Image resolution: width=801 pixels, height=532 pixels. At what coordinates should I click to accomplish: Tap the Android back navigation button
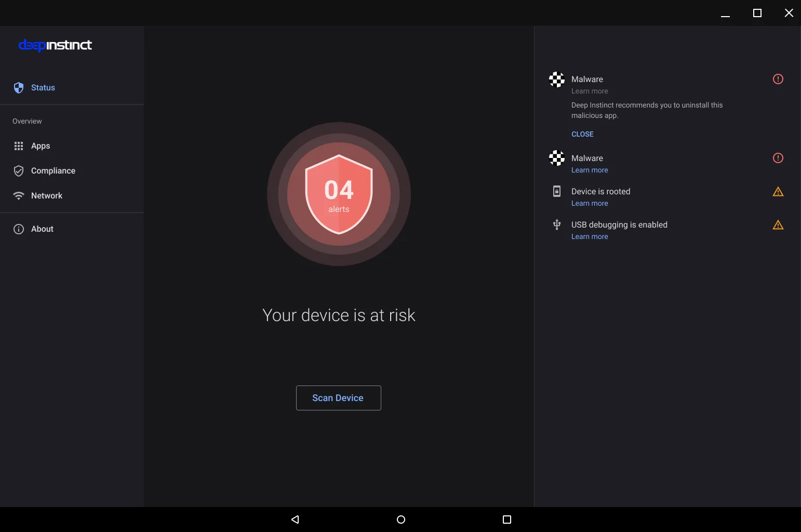[x=295, y=520]
